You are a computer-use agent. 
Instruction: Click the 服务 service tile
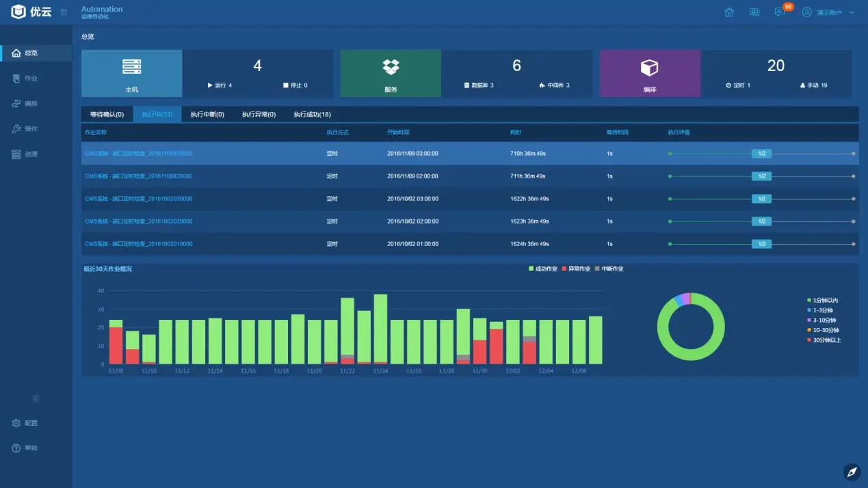pos(391,73)
